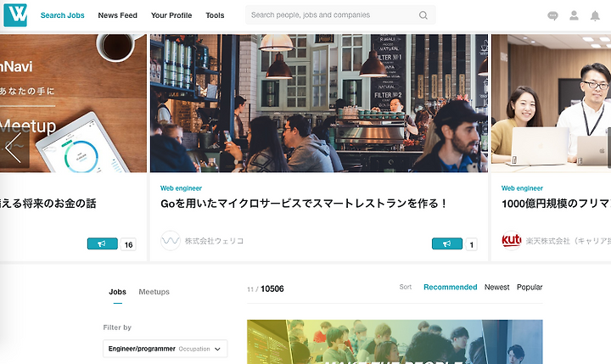Open the user account icon
The height and width of the screenshot is (364, 611).
574,15
